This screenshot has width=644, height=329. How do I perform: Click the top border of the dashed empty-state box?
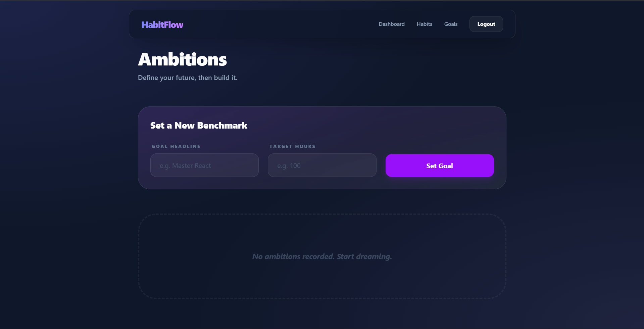pos(322,214)
